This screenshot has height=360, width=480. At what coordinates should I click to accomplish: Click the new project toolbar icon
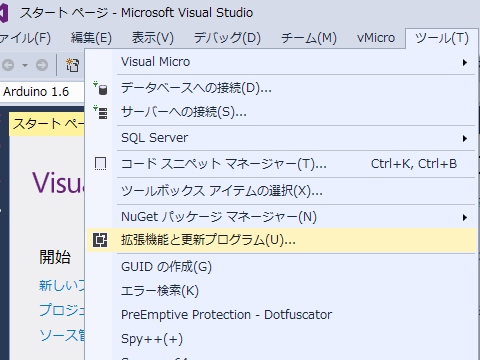[x=72, y=65]
